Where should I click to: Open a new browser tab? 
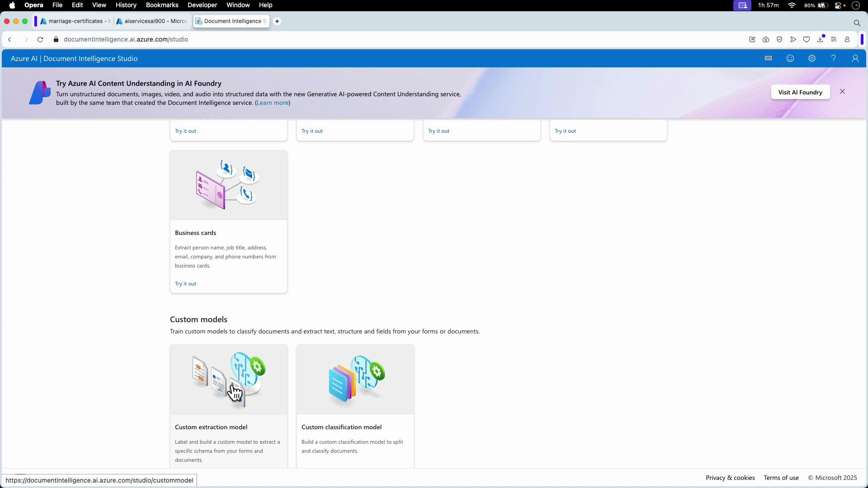point(277,21)
